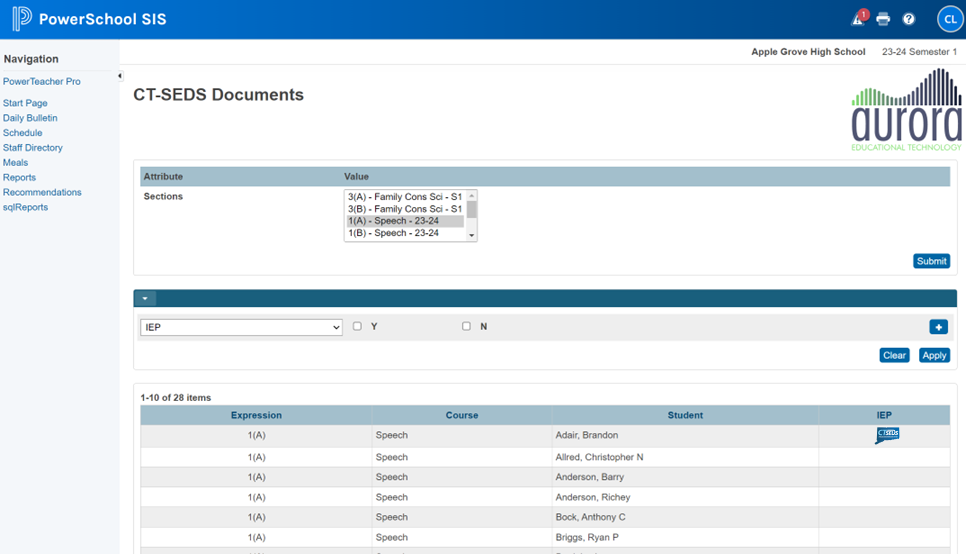The width and height of the screenshot is (966, 554).
Task: Open the CL user profile avatar
Action: [x=948, y=19]
